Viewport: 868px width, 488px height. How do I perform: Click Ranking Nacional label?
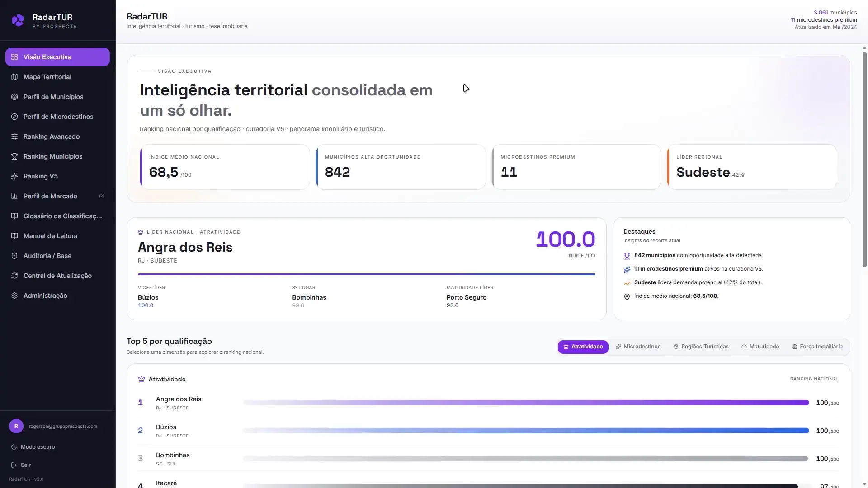[814, 379]
